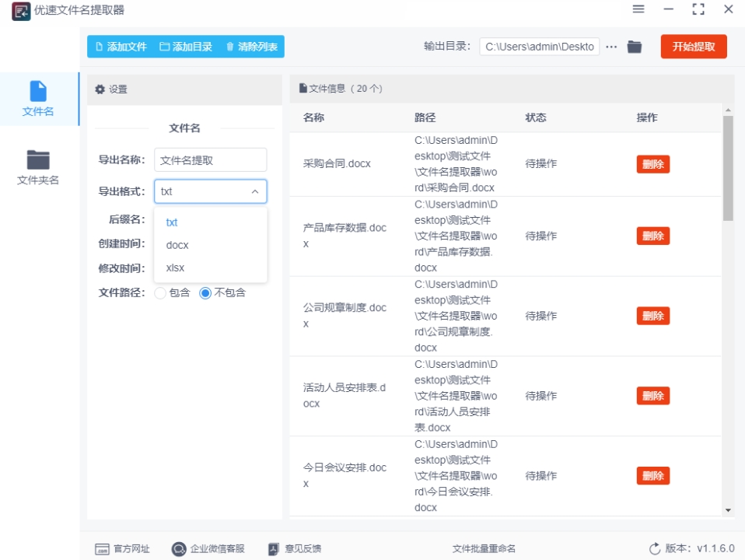
Task: Open the hamburger menu icon
Action: tap(638, 9)
